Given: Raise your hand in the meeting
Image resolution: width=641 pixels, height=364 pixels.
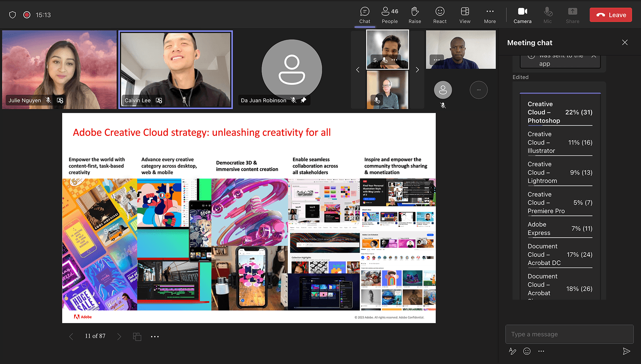Looking at the screenshot, I should [x=415, y=15].
